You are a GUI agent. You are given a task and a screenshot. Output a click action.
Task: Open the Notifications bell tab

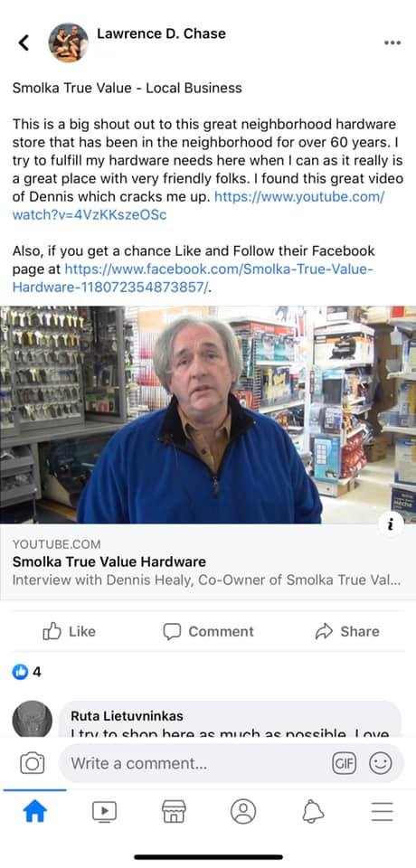point(312,812)
